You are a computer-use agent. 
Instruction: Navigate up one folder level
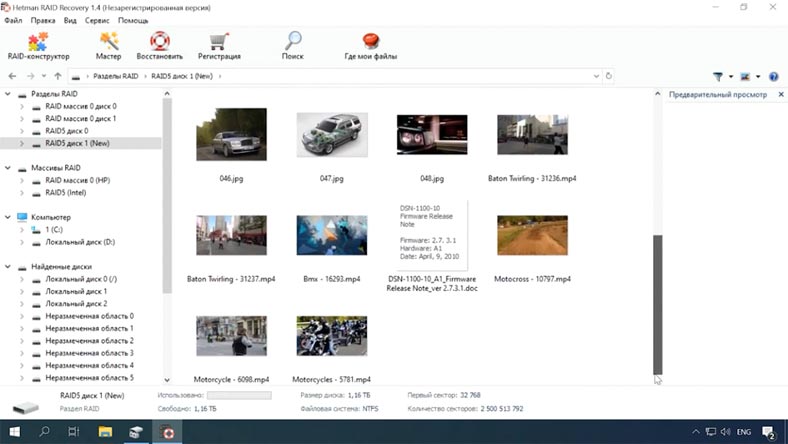coord(58,76)
